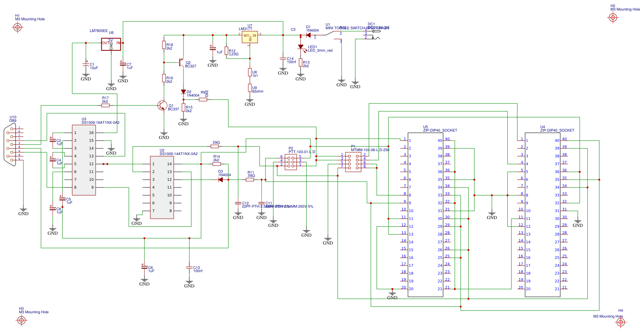Viewport: 644px width, 332px height.
Task: Select the LM7805EE regulator U6 body
Action: 111,44
